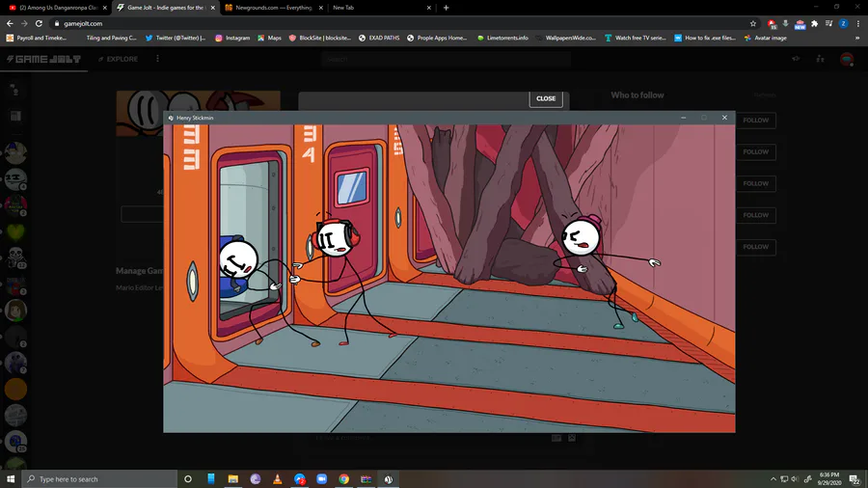Viewport: 868px width, 488px height.
Task: Open the Tiling and Paving C... bookmark
Action: tap(111, 38)
